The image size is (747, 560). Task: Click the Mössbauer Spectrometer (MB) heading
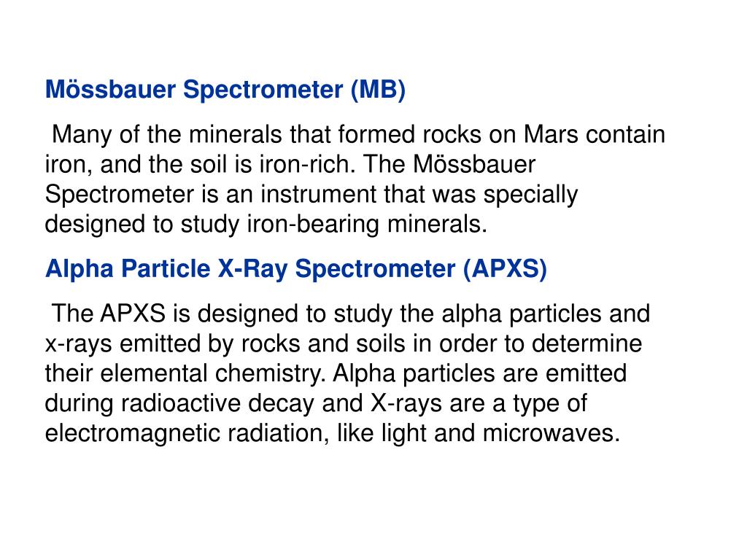[x=225, y=90]
